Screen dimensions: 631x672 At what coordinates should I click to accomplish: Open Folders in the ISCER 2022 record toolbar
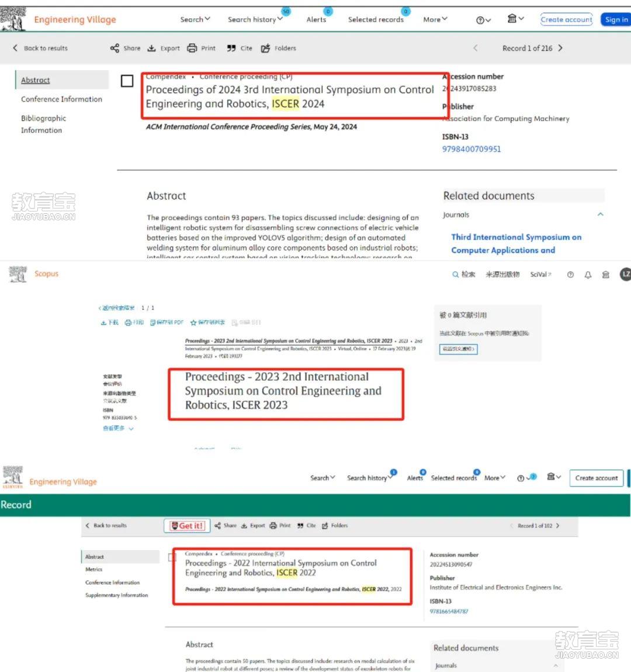(x=335, y=525)
